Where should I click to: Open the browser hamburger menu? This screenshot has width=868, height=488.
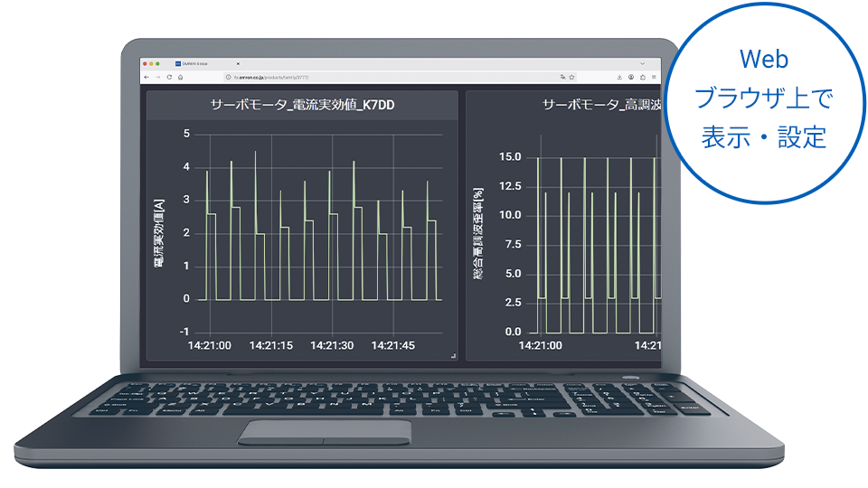(654, 78)
